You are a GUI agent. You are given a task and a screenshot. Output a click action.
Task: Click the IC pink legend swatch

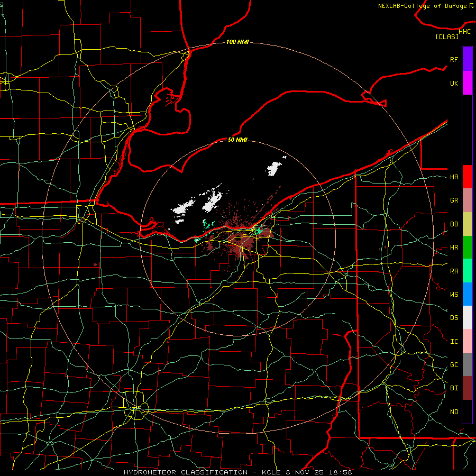(467, 341)
